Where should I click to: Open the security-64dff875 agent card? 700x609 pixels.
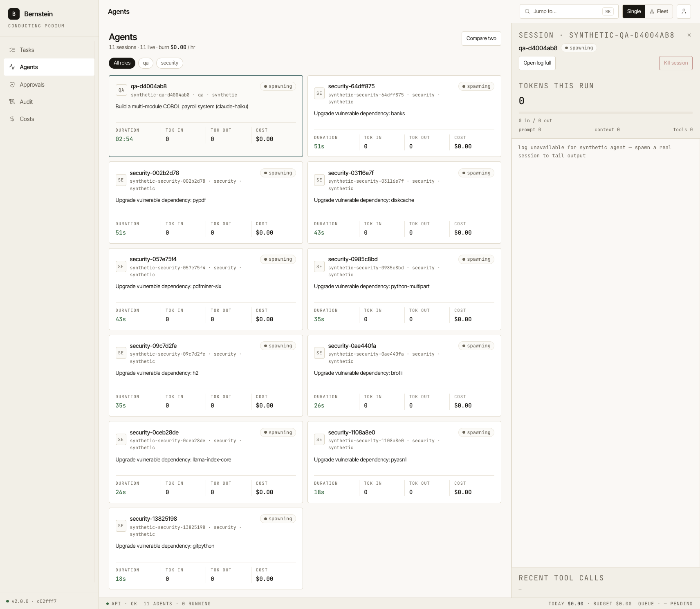404,116
